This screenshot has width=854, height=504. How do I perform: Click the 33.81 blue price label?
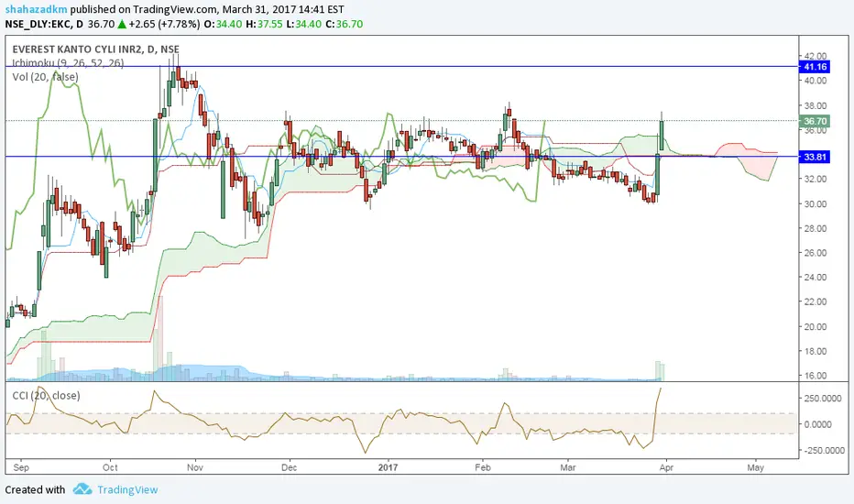(x=815, y=157)
